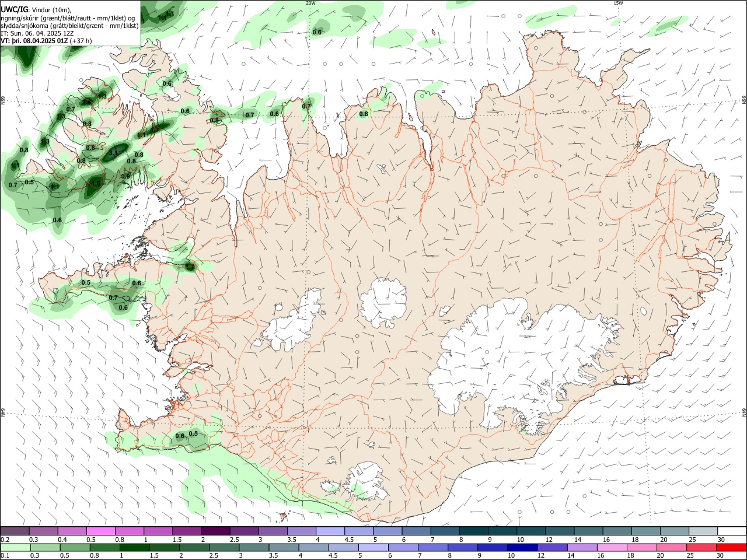Click the 0.4 legend scale label
This screenshot has width=747, height=560.
coord(62,540)
